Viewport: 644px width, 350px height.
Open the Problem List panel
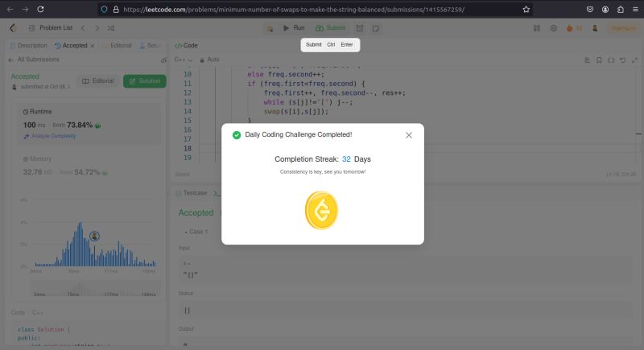pyautogui.click(x=51, y=28)
